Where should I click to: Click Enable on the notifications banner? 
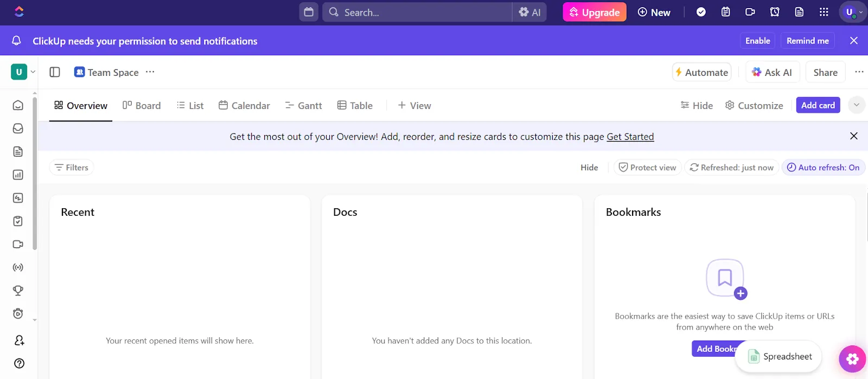(x=758, y=41)
